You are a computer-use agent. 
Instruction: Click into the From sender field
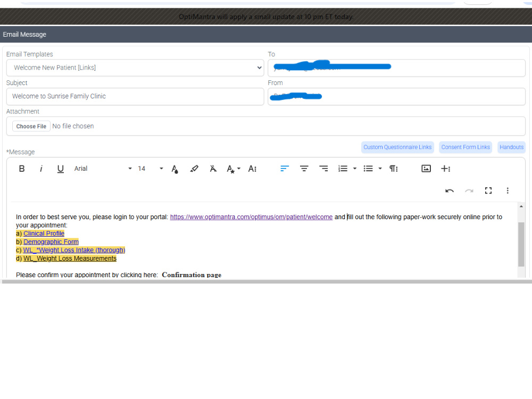396,96
